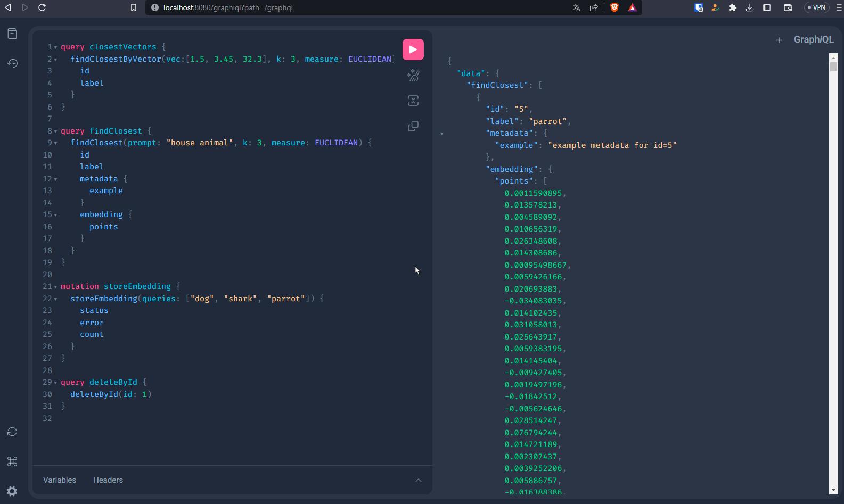
Task: Click the "label": "parrot" response line
Action: (x=528, y=121)
